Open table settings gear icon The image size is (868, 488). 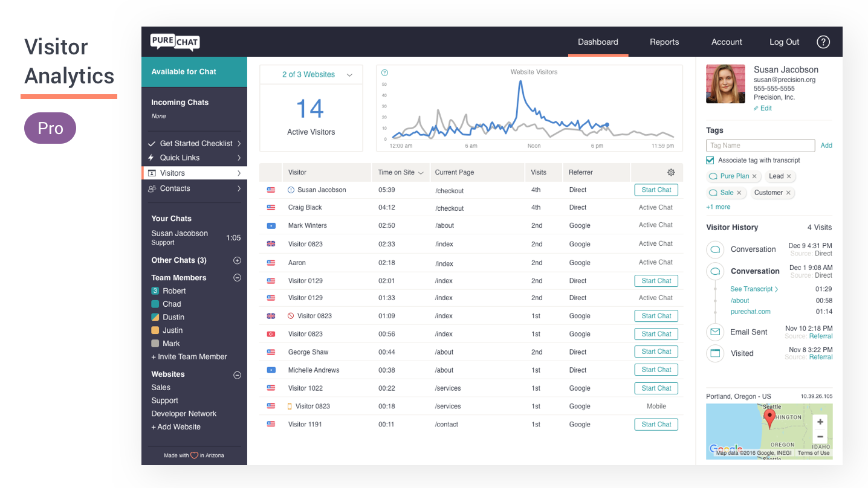(671, 173)
